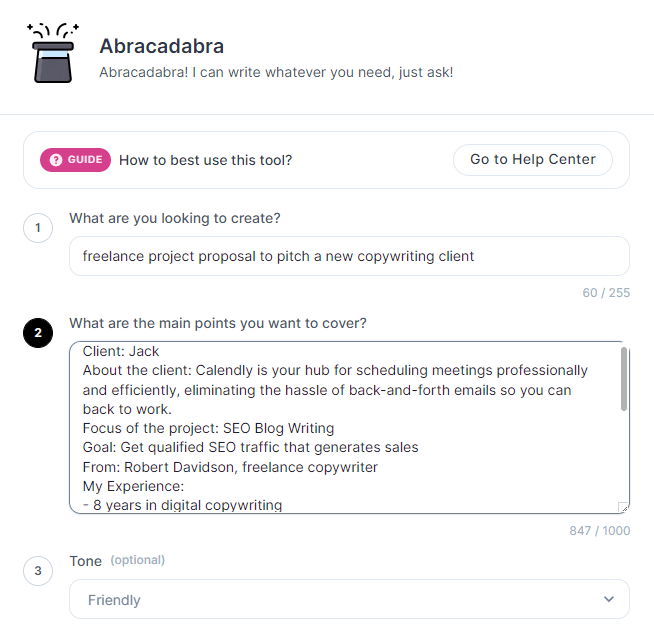This screenshot has width=654, height=641.
Task: Open the Tone dropdown showing Friendly
Action: click(349, 599)
